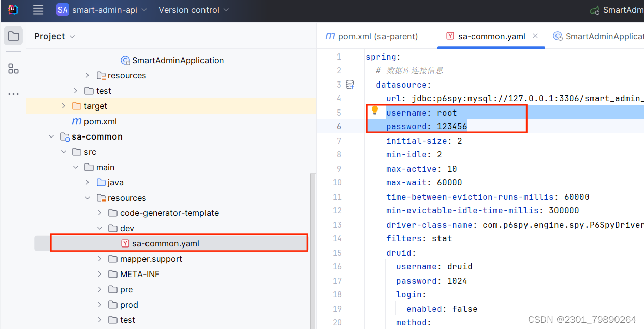Place cursor on the url jdbc line
The image size is (644, 329).
point(515,98)
